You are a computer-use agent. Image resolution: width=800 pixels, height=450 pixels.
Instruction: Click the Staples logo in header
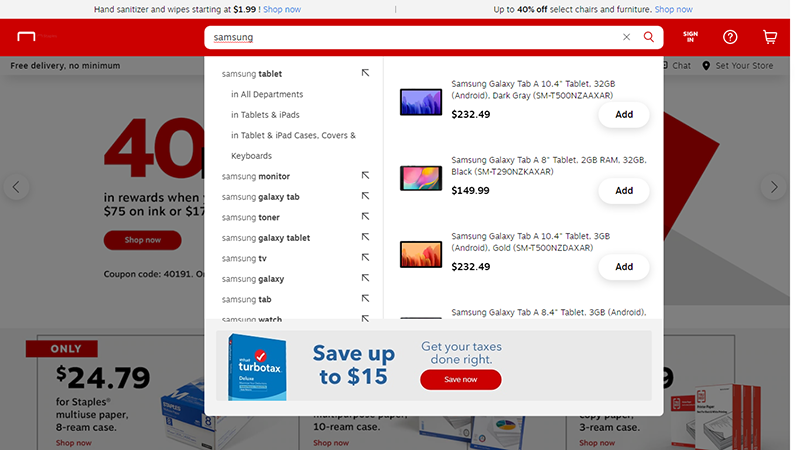coord(27,37)
